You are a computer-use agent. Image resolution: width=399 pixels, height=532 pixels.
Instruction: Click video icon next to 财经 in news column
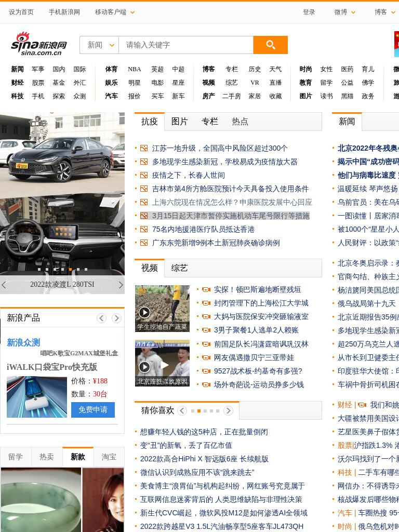pos(362,405)
